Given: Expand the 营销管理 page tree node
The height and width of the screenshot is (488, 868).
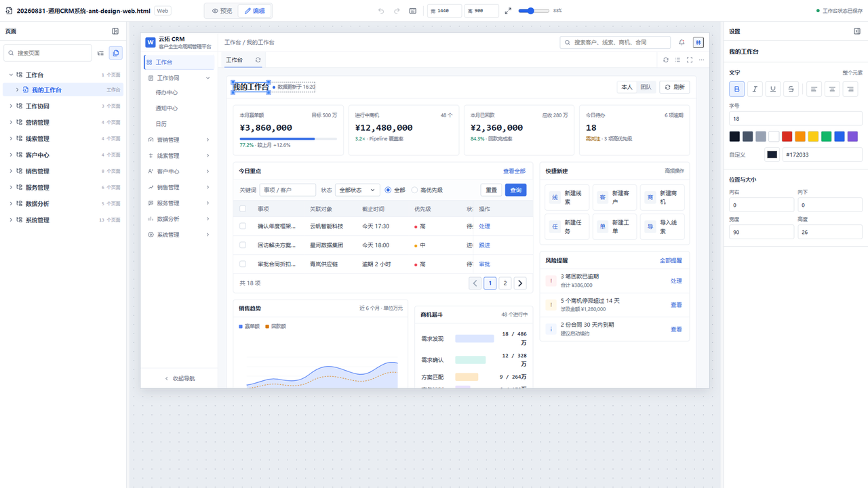Looking at the screenshot, I should coord(11,123).
